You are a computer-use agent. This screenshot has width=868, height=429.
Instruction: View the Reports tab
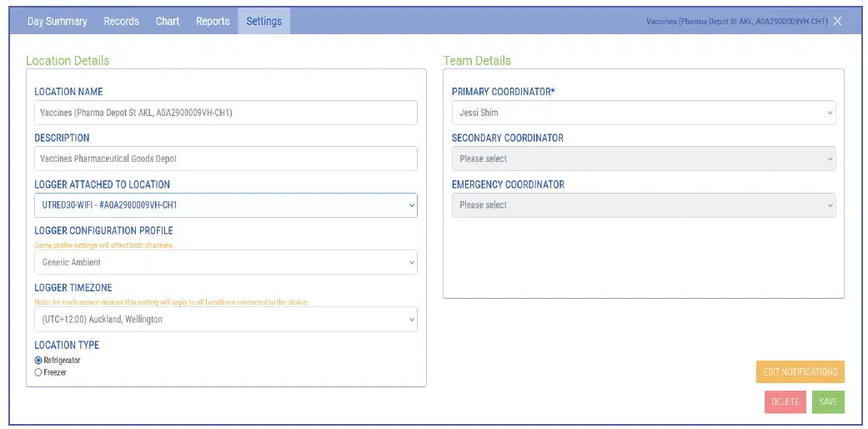213,22
